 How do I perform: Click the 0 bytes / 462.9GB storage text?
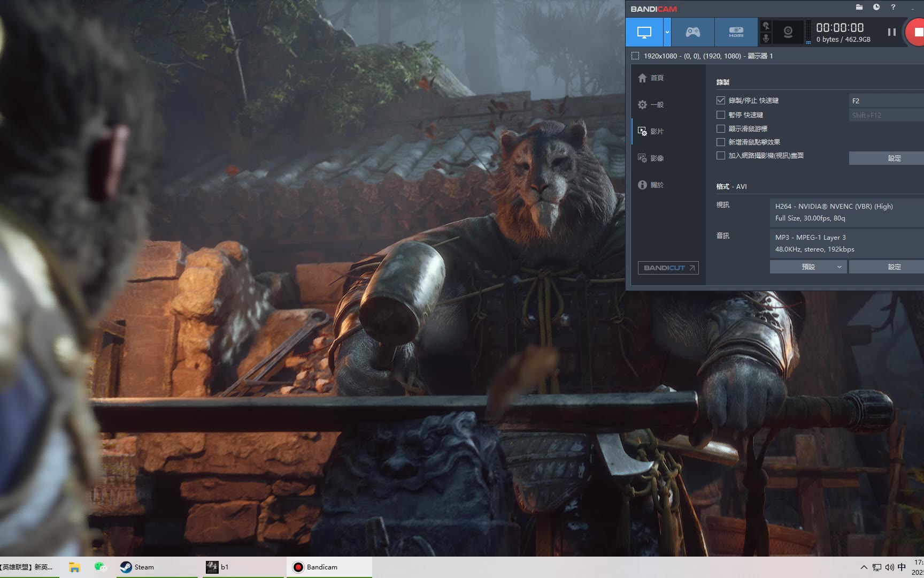click(843, 40)
